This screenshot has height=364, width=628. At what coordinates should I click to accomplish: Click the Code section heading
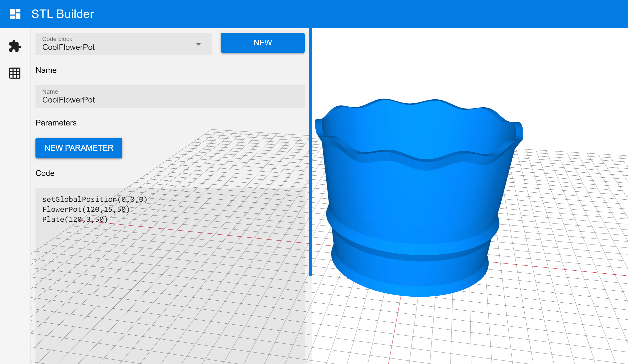(45, 173)
